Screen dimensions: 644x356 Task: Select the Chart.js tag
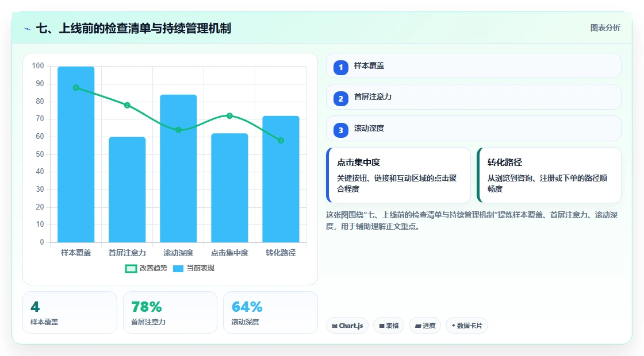point(347,326)
